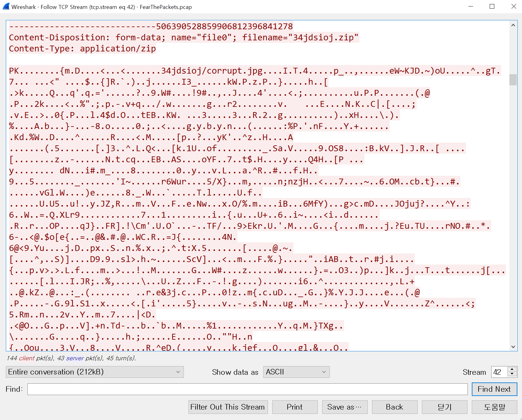Click the Stream number field showing 42

point(500,372)
